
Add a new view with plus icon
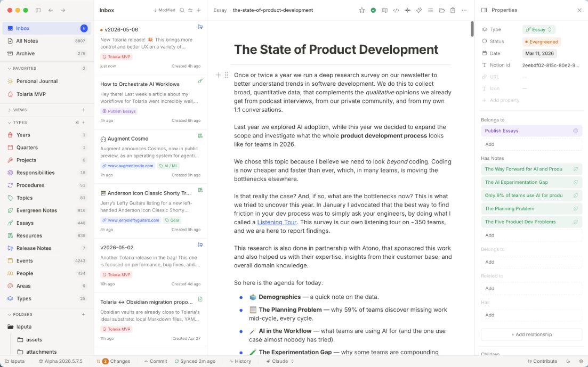[x=84, y=110]
